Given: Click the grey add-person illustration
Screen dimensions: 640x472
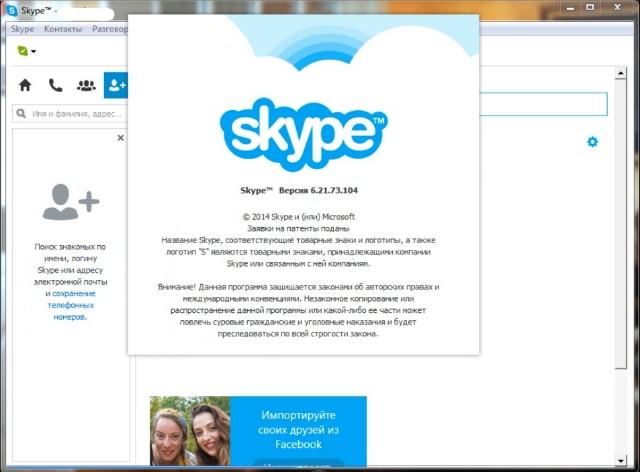Looking at the screenshot, I should (71, 202).
